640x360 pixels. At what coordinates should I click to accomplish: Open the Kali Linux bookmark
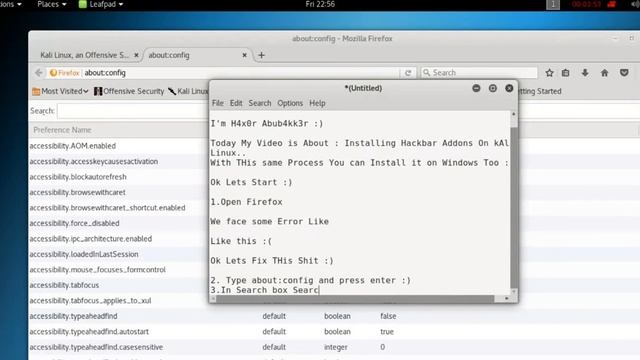[x=188, y=91]
